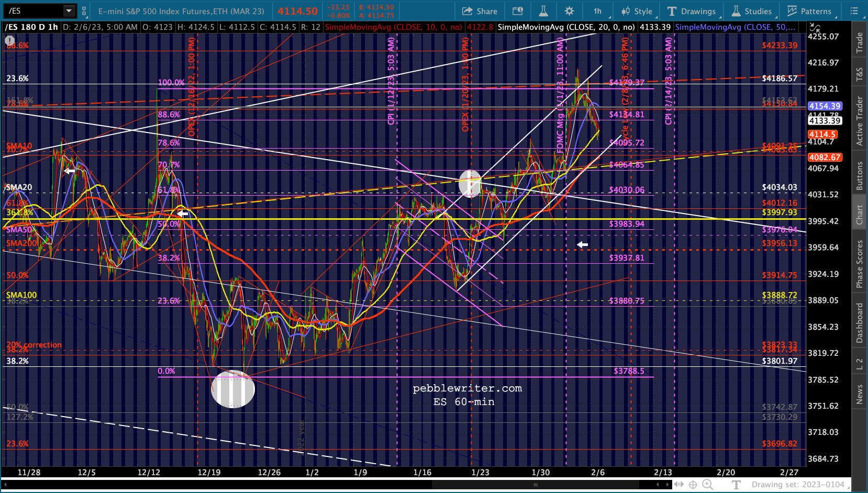The height and width of the screenshot is (493, 868).
Task: Click the $3696.82 red level label
Action: [x=780, y=444]
